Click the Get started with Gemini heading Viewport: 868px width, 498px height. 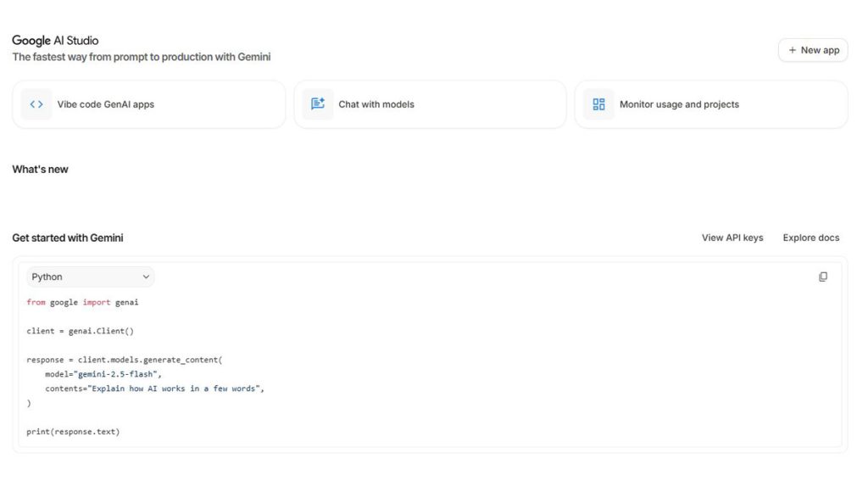68,238
